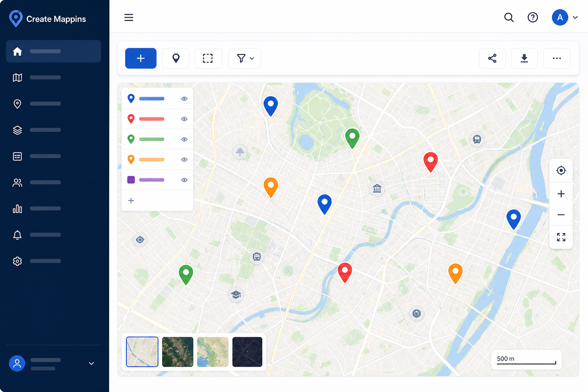Add a new layer with plus
Screen dimensions: 588x392
(131, 201)
